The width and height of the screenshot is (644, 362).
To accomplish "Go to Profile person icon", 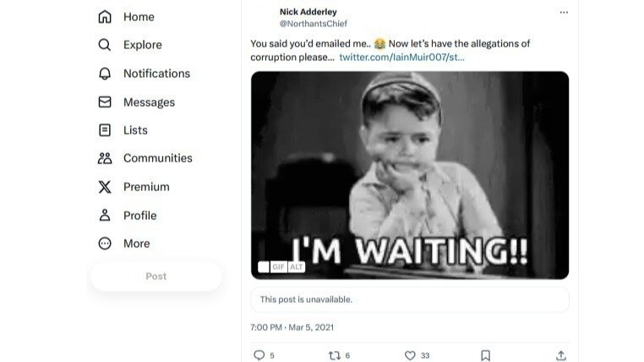I will pyautogui.click(x=105, y=216).
